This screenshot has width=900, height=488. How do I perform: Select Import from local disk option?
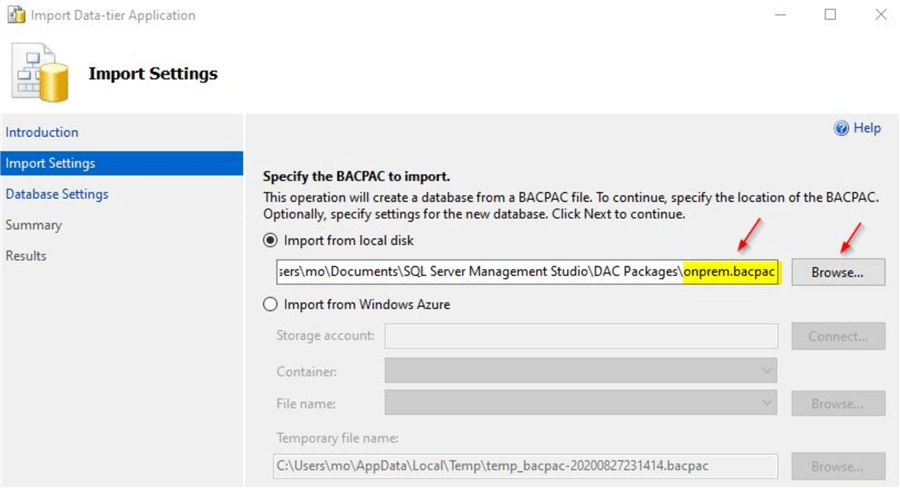pos(270,241)
